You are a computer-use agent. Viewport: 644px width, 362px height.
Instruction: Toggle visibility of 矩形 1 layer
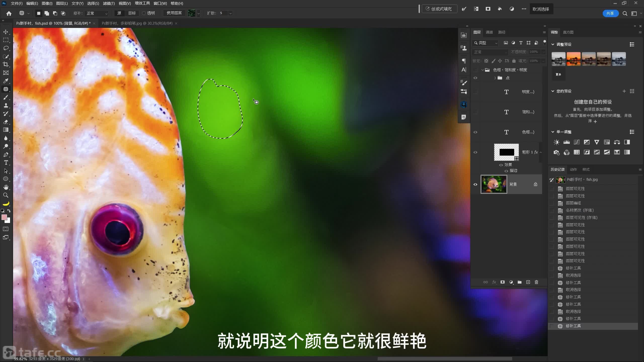(x=475, y=152)
